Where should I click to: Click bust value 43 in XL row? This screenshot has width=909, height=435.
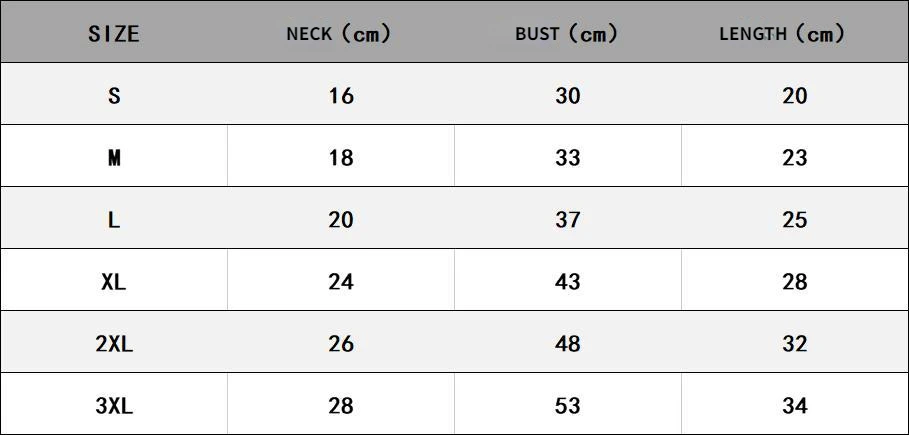coord(568,282)
